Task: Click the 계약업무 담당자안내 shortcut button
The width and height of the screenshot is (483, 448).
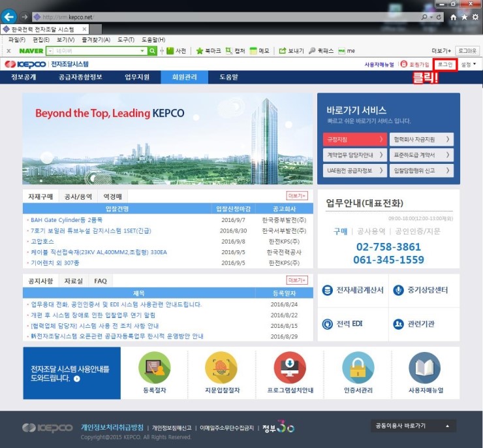Action: pyautogui.click(x=355, y=155)
